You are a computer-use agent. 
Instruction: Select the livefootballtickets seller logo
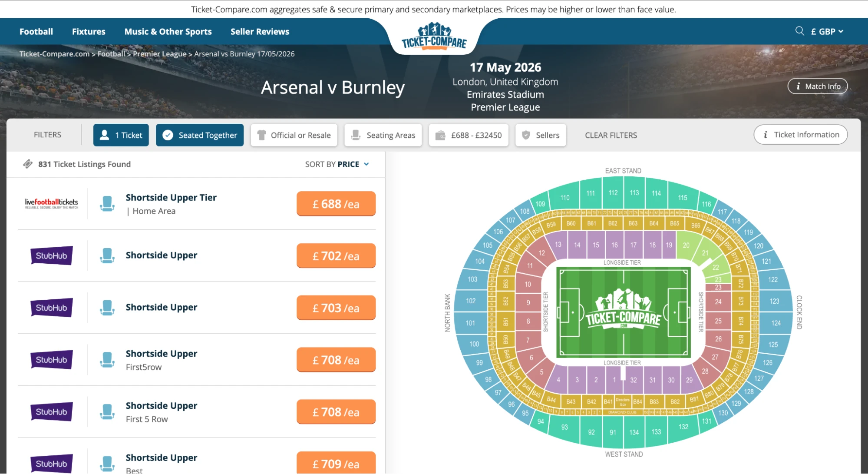pyautogui.click(x=51, y=203)
